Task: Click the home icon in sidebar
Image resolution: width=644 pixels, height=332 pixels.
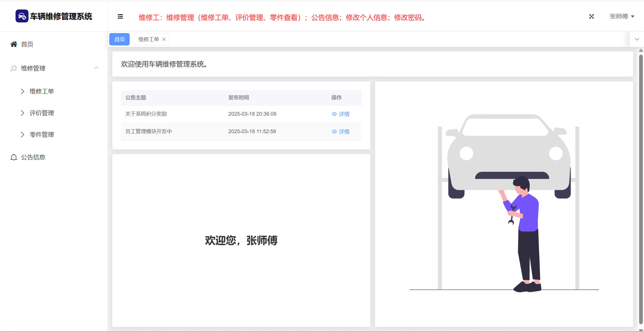Action: [x=14, y=44]
